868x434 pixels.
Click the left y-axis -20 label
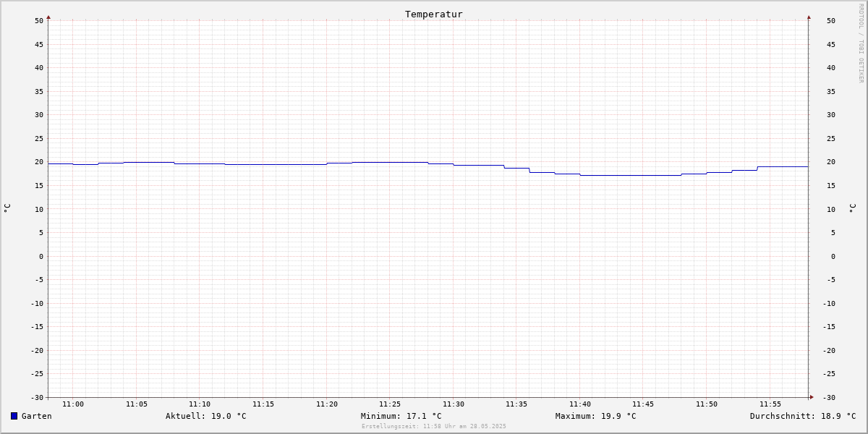tap(37, 351)
